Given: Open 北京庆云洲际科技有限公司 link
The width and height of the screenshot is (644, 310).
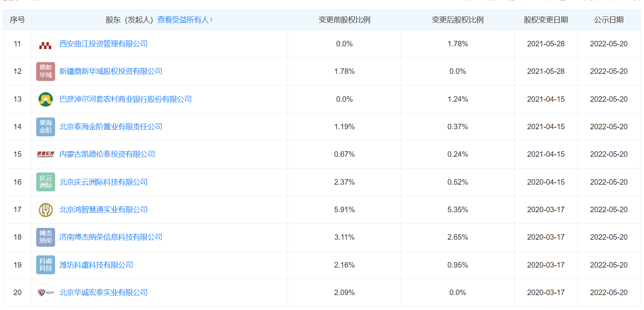Looking at the screenshot, I should 103,182.
